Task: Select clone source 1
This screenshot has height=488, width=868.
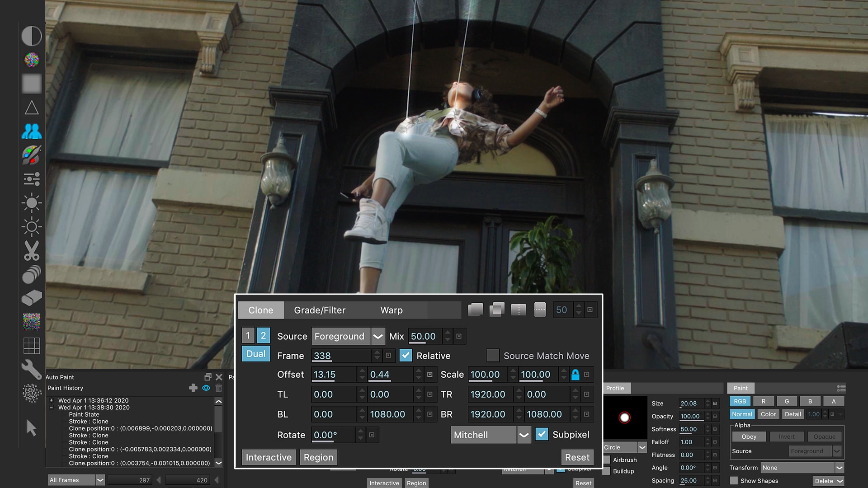Action: coord(248,336)
